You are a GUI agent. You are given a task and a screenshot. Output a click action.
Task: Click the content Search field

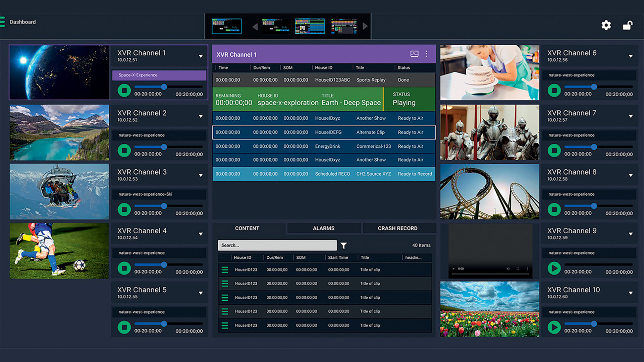pos(277,245)
